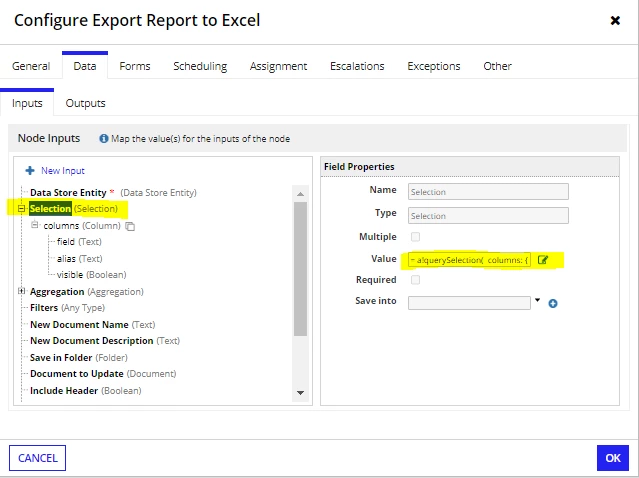
Task: Click the plus icon for New Input
Action: [x=30, y=170]
